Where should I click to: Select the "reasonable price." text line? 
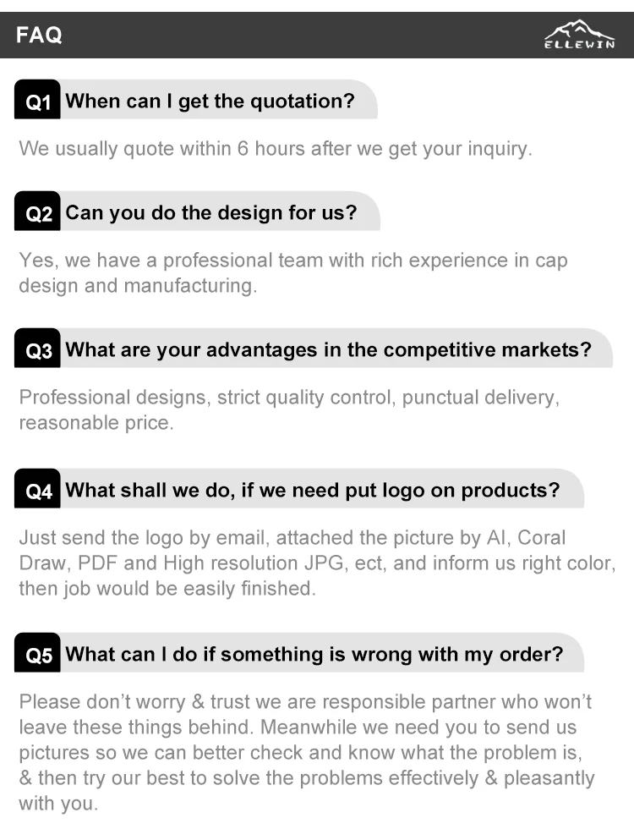[96, 423]
